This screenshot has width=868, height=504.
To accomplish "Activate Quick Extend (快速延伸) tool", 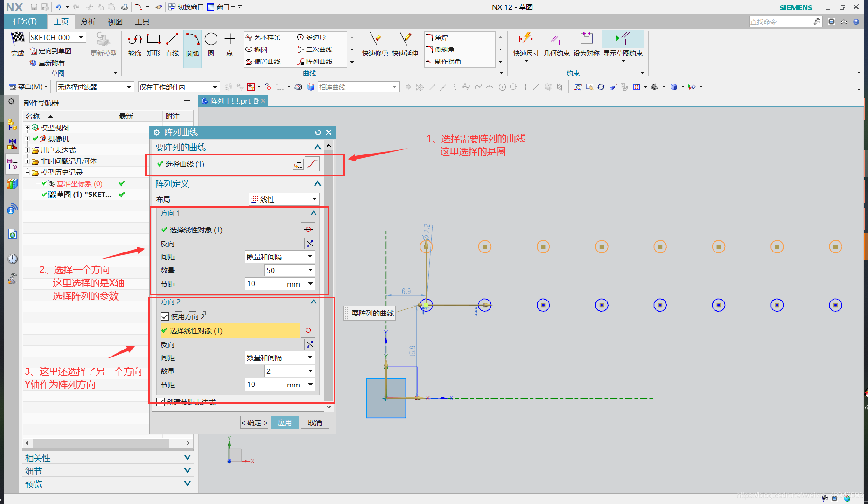I will (x=405, y=44).
